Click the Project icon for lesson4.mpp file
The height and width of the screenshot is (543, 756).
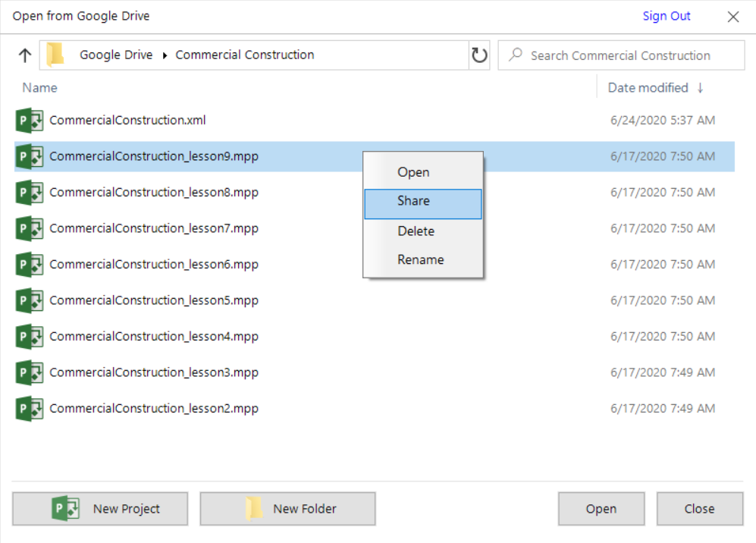[30, 336]
